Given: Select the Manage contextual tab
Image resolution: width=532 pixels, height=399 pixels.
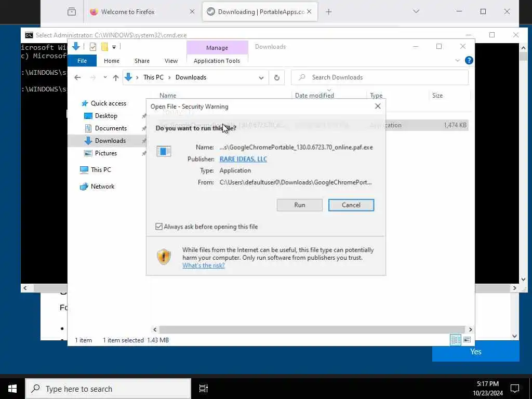Looking at the screenshot, I should (217, 48).
